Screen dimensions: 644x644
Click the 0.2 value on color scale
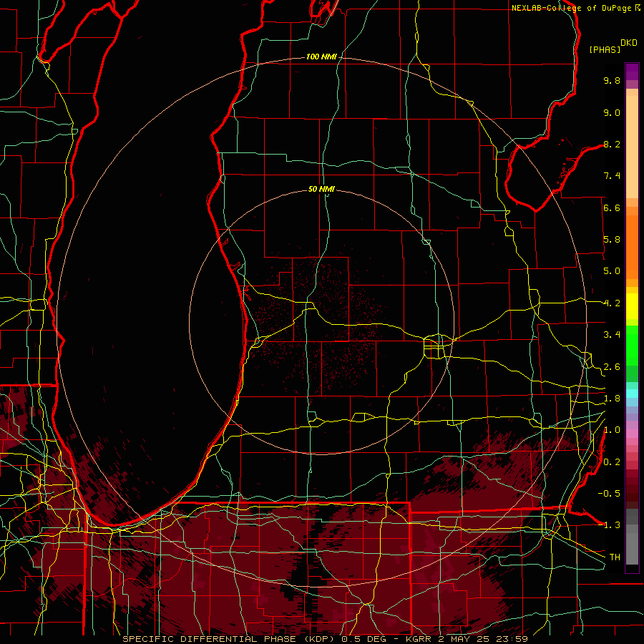[612, 462]
